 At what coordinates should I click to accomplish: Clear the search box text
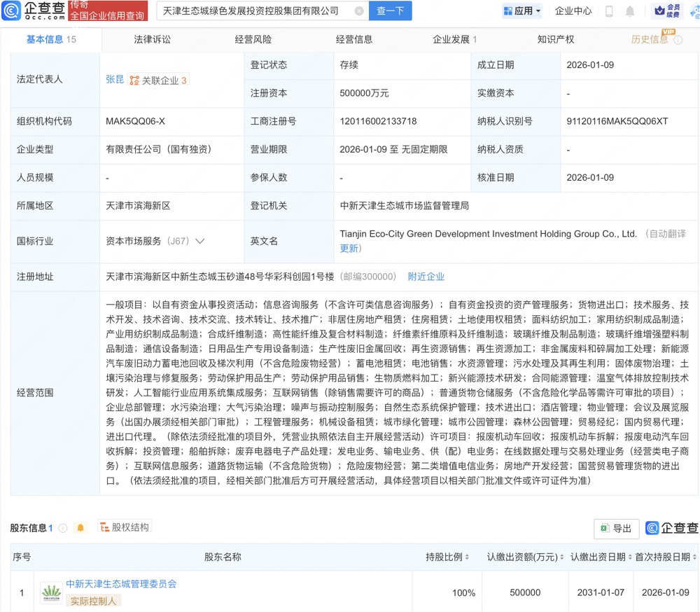(x=359, y=11)
